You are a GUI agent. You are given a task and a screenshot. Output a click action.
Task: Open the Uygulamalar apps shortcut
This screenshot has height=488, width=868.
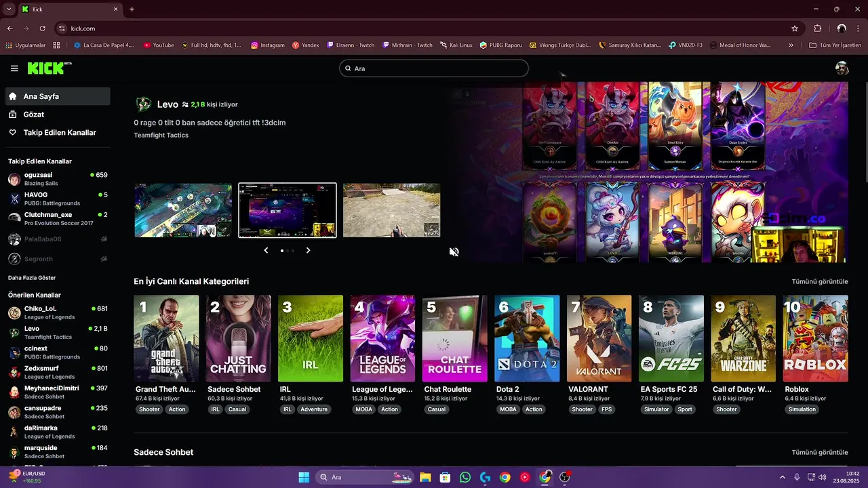(26, 45)
